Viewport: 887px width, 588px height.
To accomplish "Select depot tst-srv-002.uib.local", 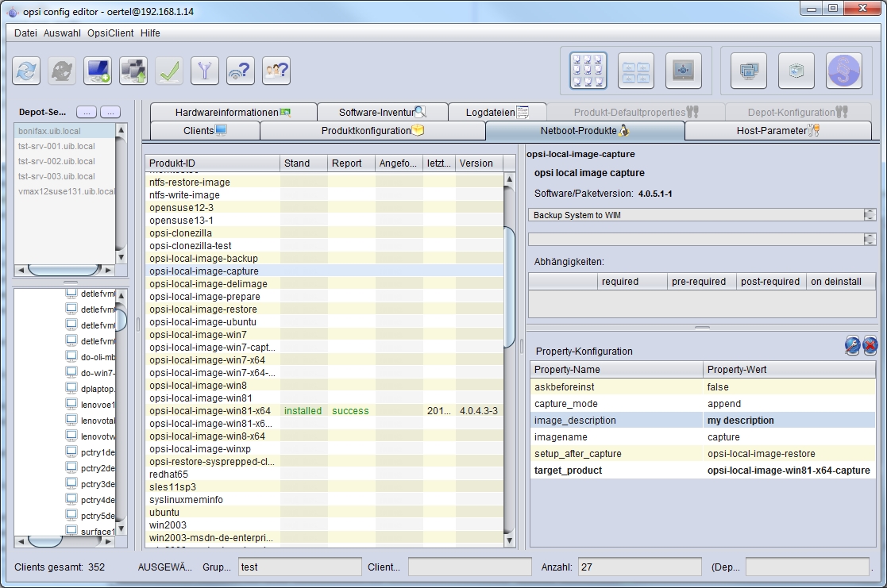I will [64, 161].
